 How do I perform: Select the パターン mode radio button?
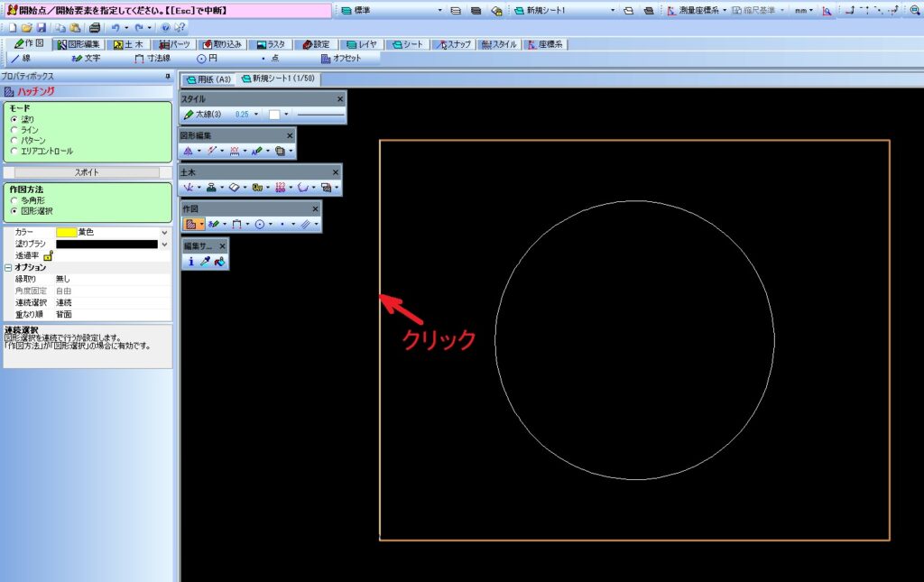pos(14,141)
